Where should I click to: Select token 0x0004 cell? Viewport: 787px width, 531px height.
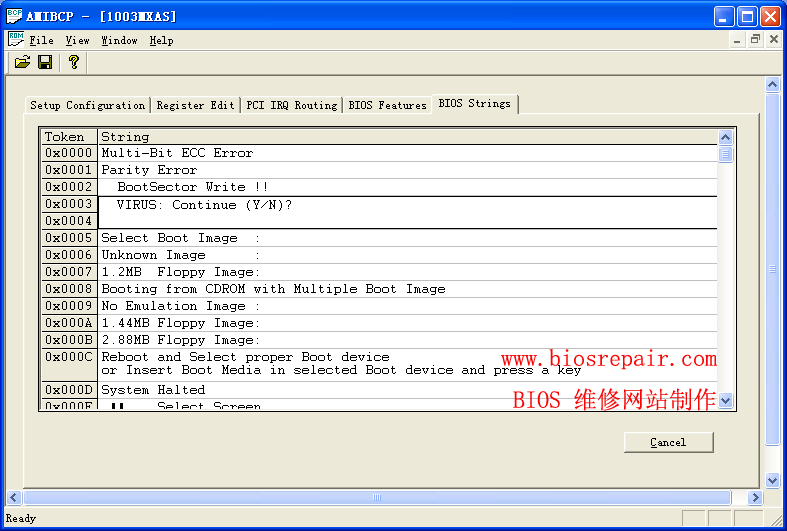[x=69, y=221]
